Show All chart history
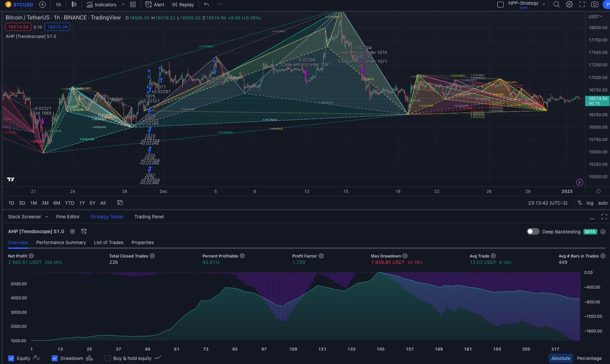 tap(103, 203)
